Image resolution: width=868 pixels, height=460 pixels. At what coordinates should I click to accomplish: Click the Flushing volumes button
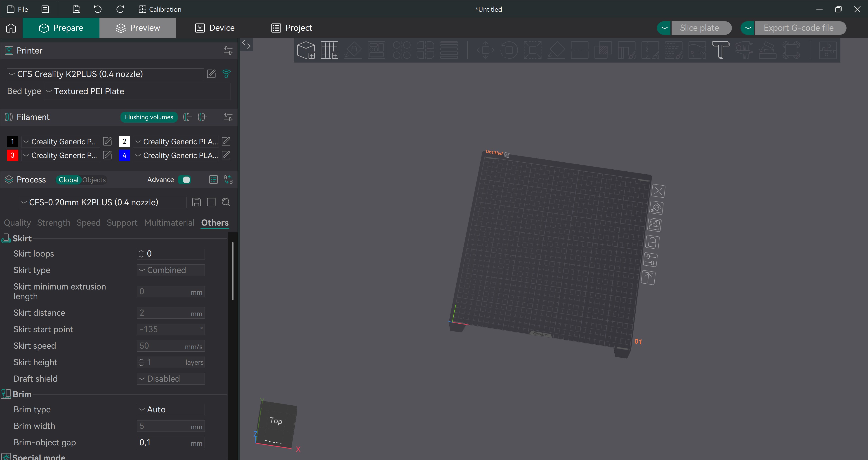tap(149, 117)
